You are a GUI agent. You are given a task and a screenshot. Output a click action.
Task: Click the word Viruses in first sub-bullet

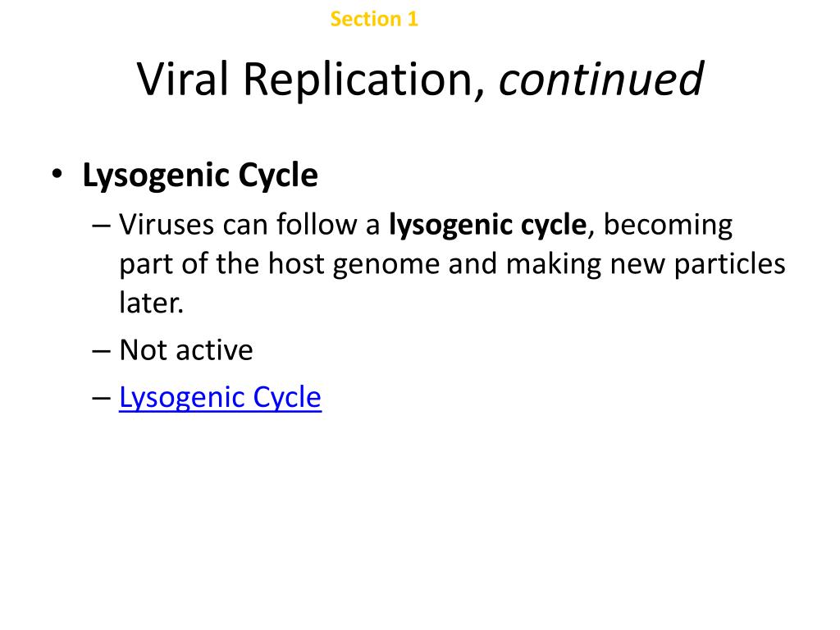click(x=167, y=225)
